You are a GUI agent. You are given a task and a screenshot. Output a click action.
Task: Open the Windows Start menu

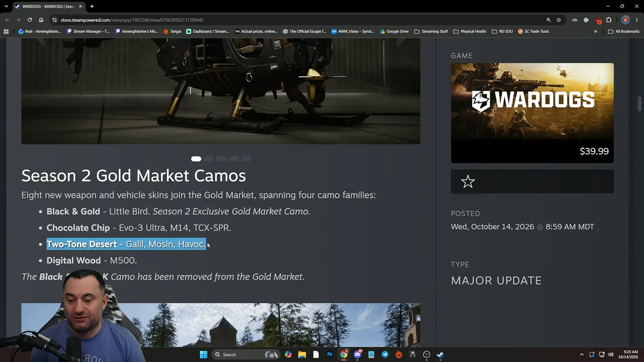click(x=203, y=354)
